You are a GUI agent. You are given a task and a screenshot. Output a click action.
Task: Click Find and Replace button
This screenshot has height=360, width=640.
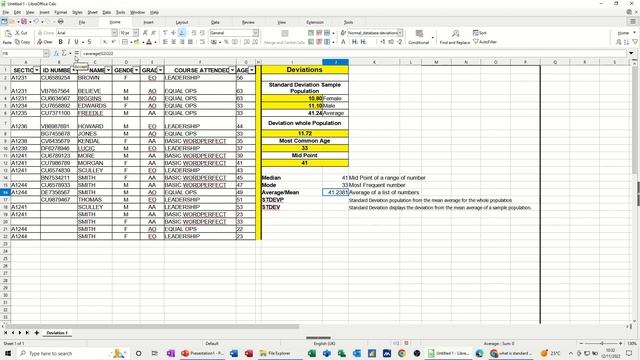[455, 36]
